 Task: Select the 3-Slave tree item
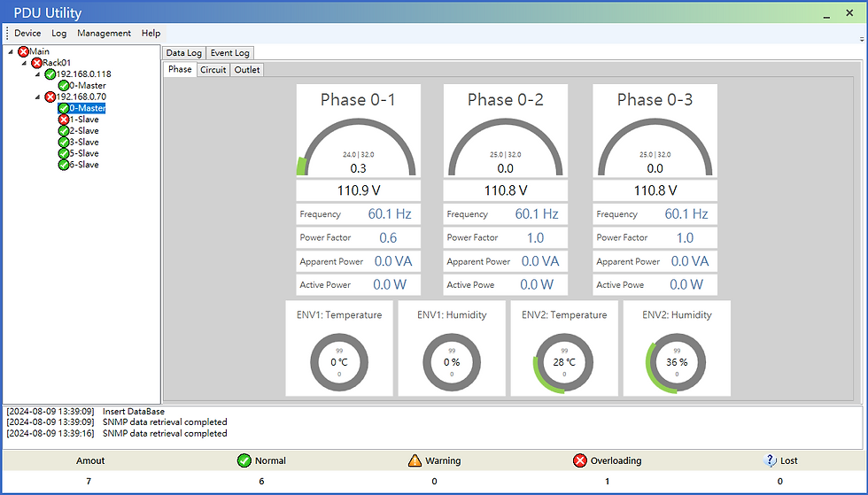[84, 143]
